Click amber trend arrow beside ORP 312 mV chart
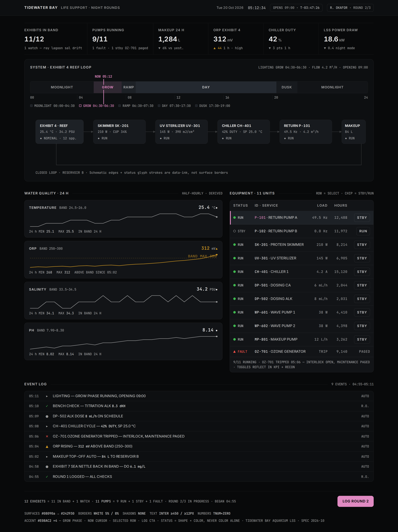This screenshot has height=532, width=398. pyautogui.click(x=217, y=249)
